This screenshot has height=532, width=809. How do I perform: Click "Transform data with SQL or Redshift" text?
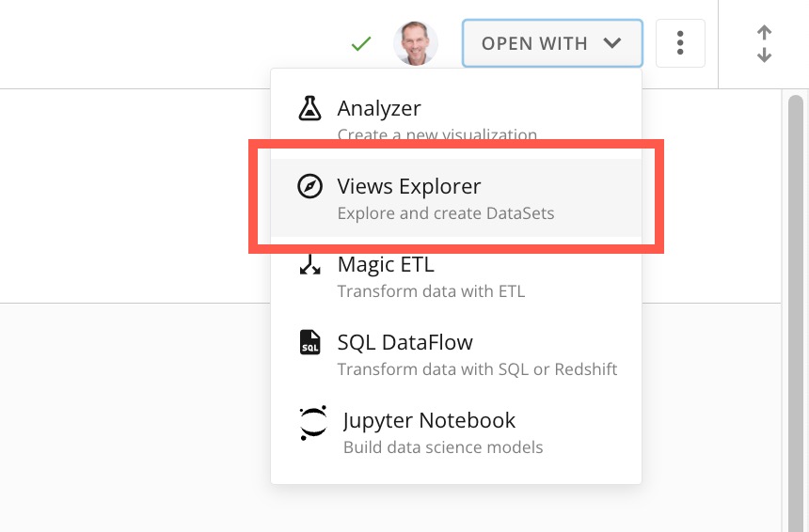point(477,369)
